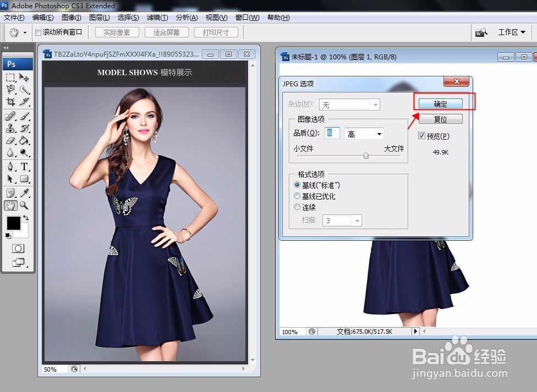The image size is (537, 392).
Task: Select the Eyedropper tool
Action: coord(24,193)
